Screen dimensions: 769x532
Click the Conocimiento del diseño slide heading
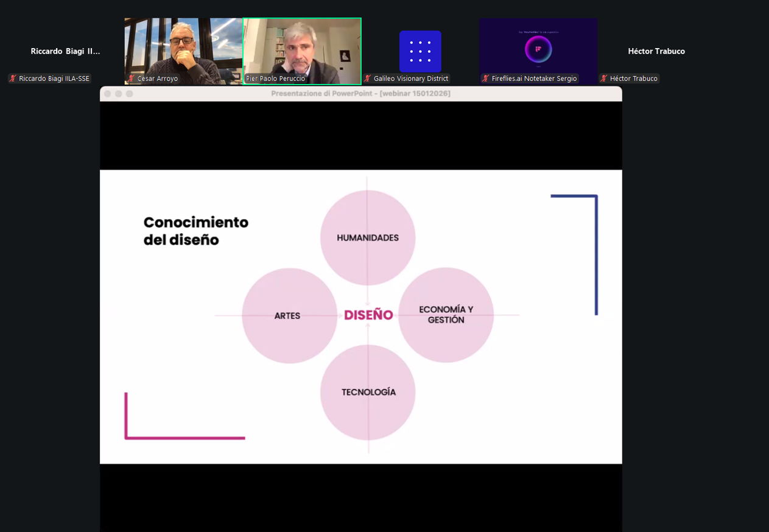click(195, 231)
